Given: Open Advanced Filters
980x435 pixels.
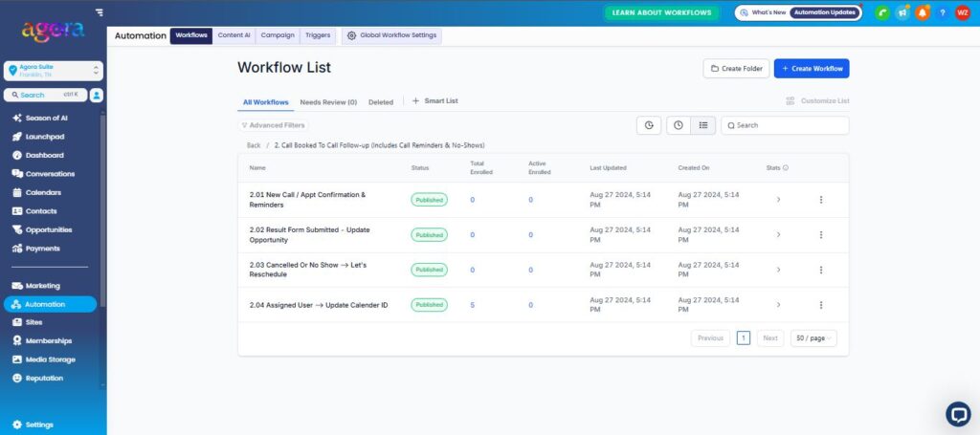Looking at the screenshot, I should point(273,125).
